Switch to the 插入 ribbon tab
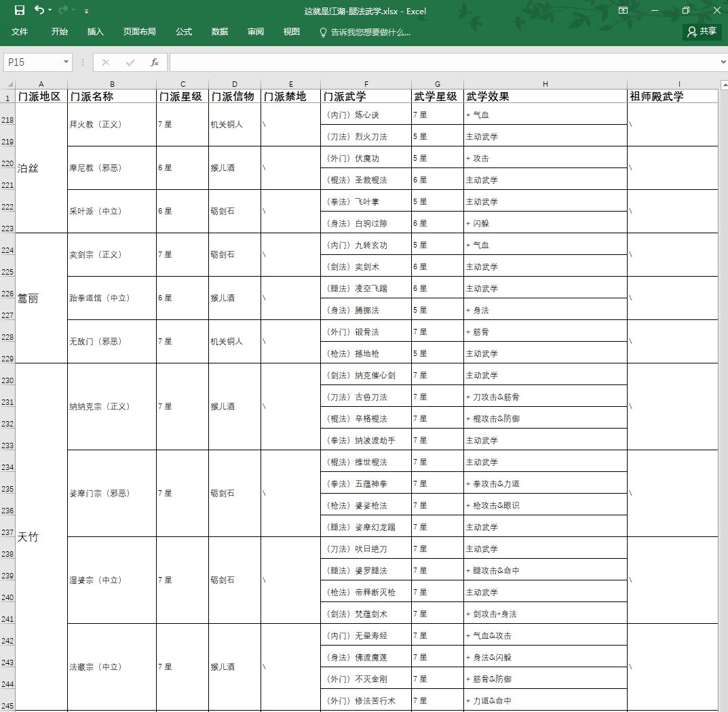Screen dimensions: 728x712 click(95, 32)
